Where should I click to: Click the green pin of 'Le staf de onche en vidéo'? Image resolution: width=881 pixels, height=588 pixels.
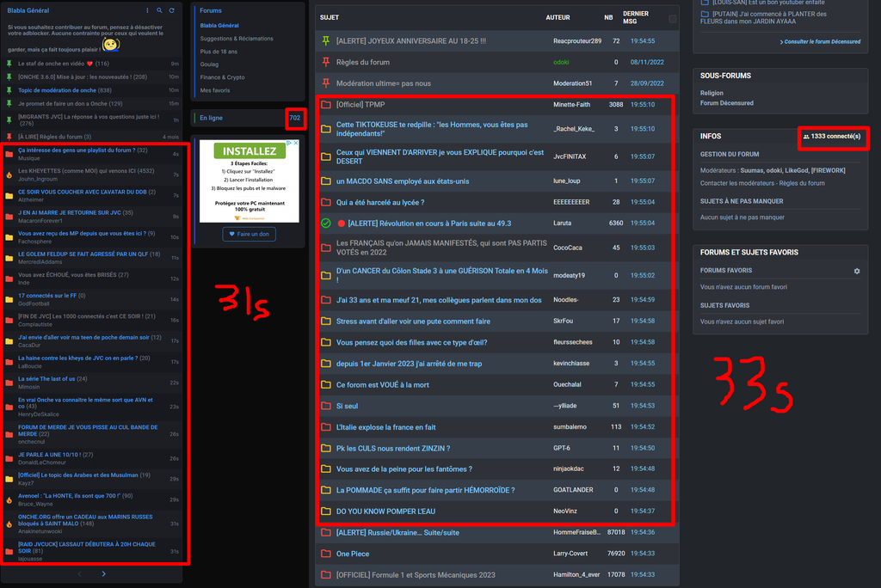coord(9,64)
